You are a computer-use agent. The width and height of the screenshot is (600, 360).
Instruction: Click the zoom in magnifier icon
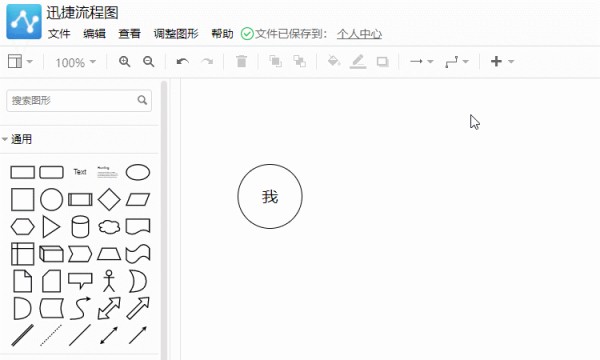coord(125,61)
